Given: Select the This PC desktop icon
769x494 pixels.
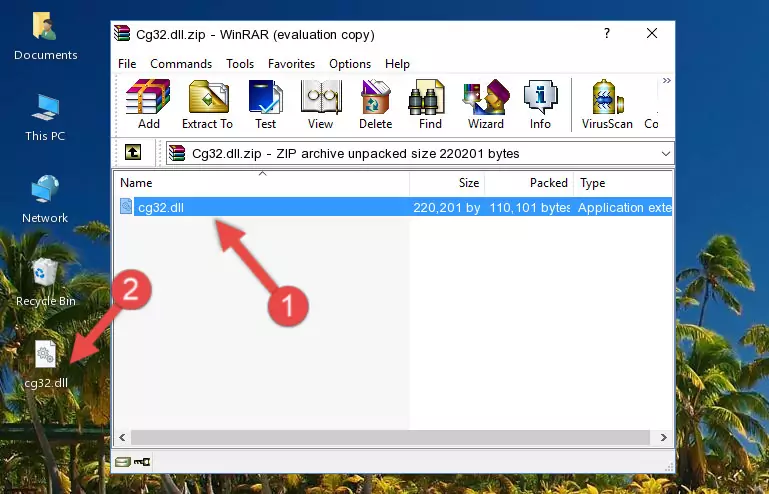Looking at the screenshot, I should point(45,119).
